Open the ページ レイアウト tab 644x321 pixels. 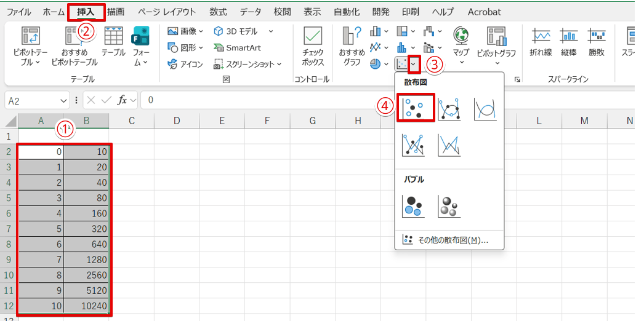click(167, 12)
